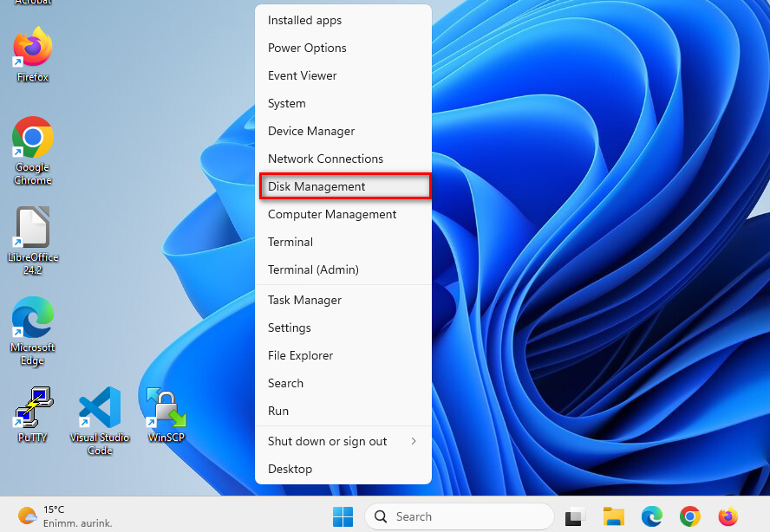Click the taskbar Search box
770x532 pixels.
click(x=460, y=516)
